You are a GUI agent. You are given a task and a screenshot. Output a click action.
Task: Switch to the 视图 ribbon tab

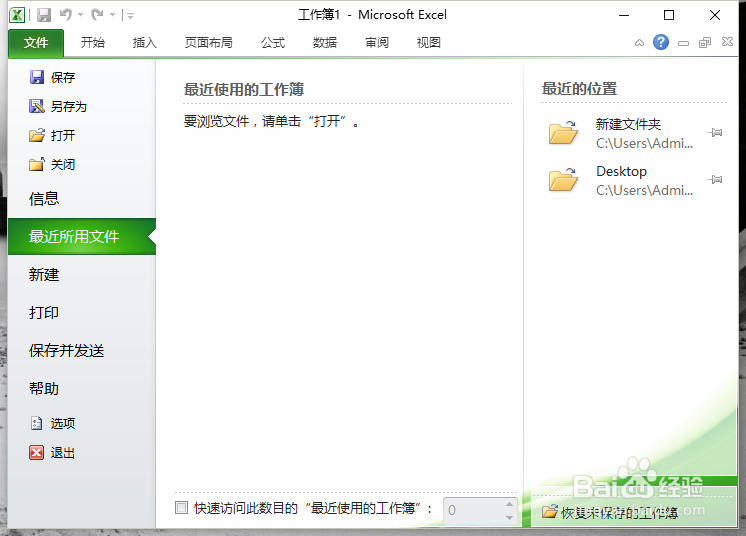pyautogui.click(x=429, y=43)
